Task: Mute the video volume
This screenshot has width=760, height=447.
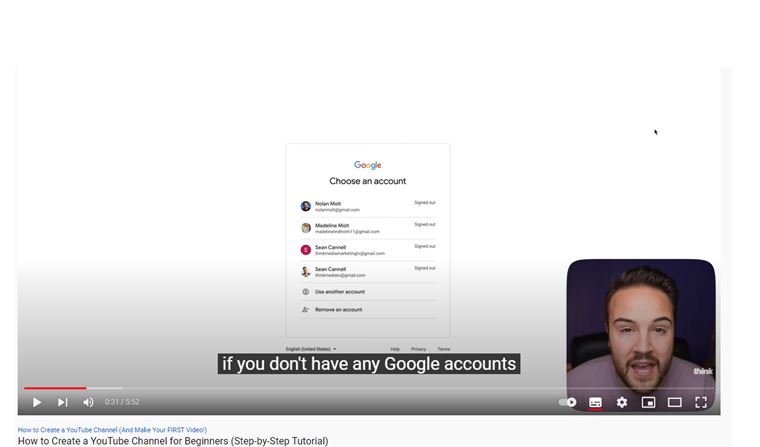Action: [x=88, y=402]
